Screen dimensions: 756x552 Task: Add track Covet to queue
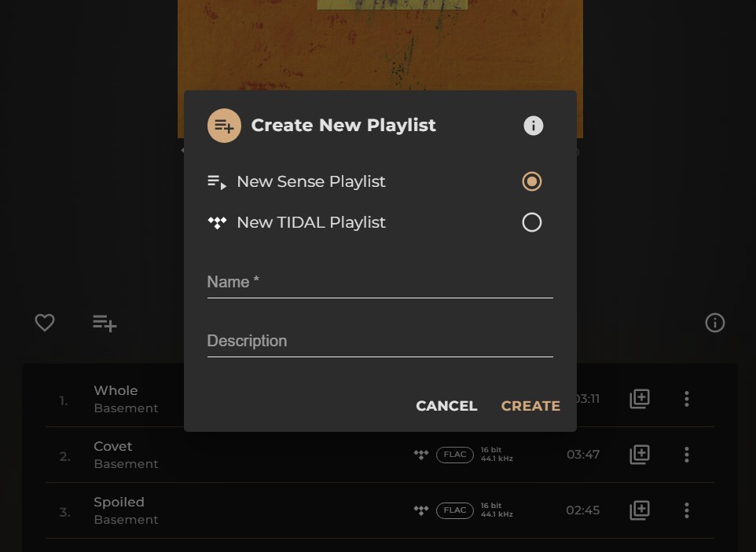[x=640, y=455]
